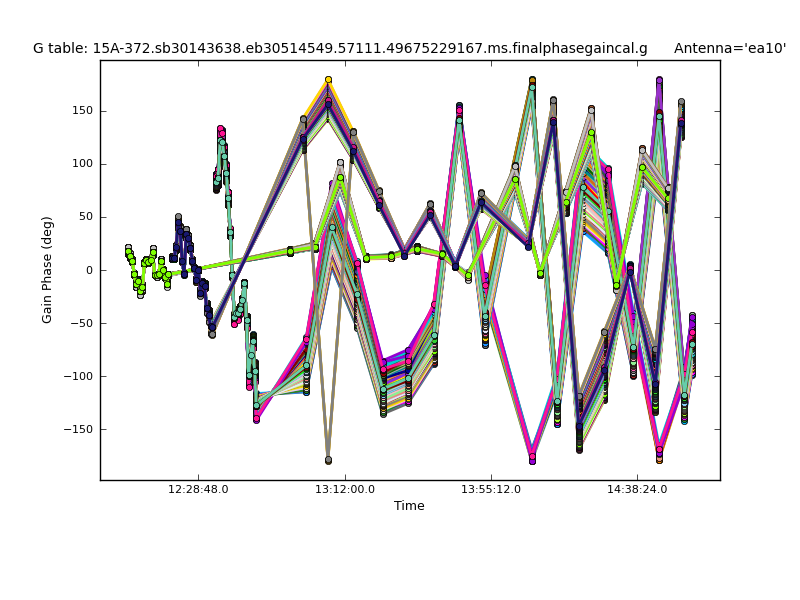Click the G table plot title text
Image resolution: width=800 pixels, height=600 pixels.
click(340, 48)
